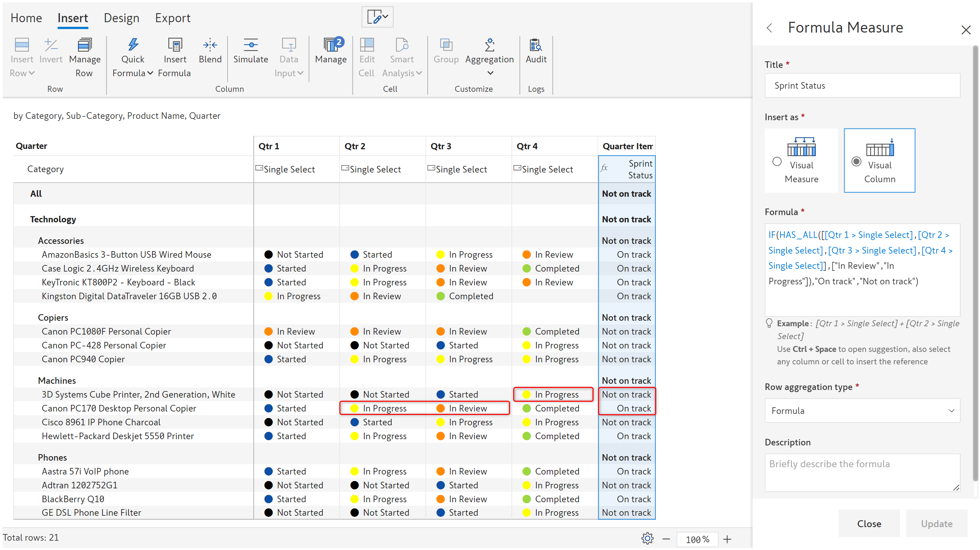
Task: Open the table settings gear icon
Action: [647, 538]
